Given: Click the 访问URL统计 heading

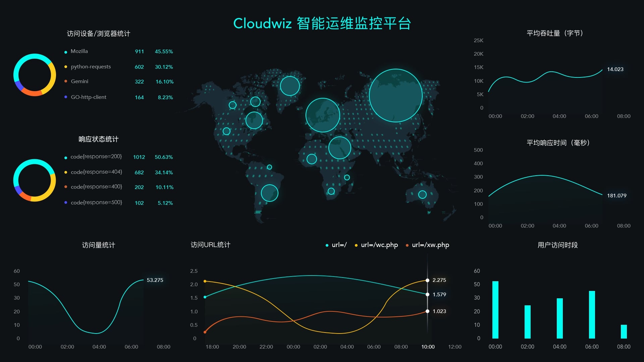Looking at the screenshot, I should point(210,245).
